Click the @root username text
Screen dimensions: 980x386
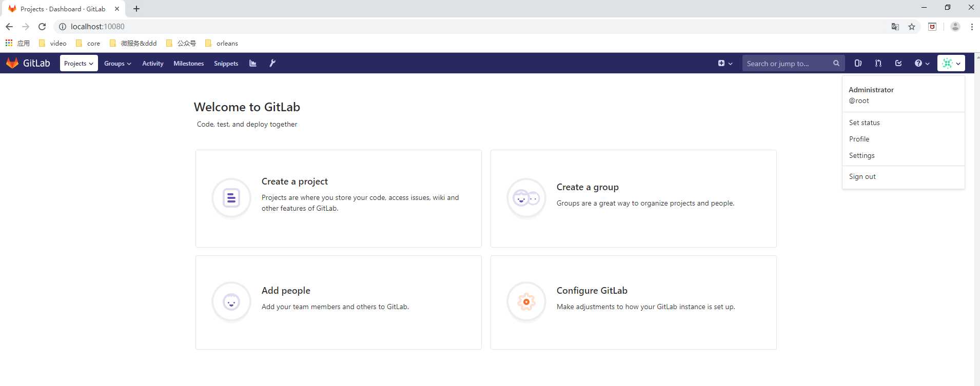click(859, 100)
